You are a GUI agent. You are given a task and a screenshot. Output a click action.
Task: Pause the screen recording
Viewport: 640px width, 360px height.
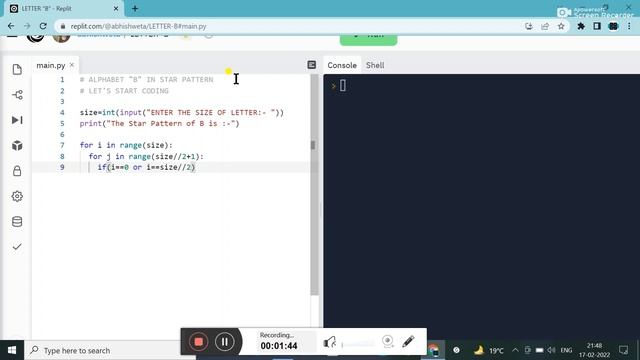tap(224, 342)
